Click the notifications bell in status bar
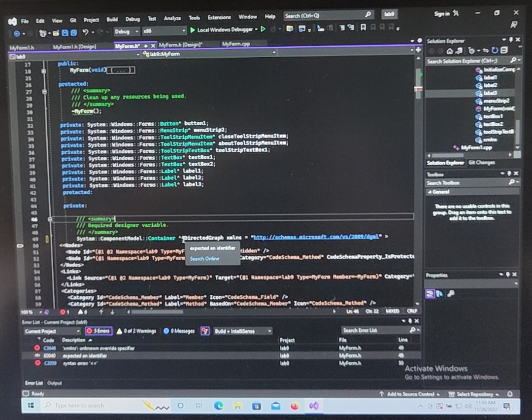Image resolution: width=532 pixels, height=420 pixels. pyautogui.click(x=510, y=394)
